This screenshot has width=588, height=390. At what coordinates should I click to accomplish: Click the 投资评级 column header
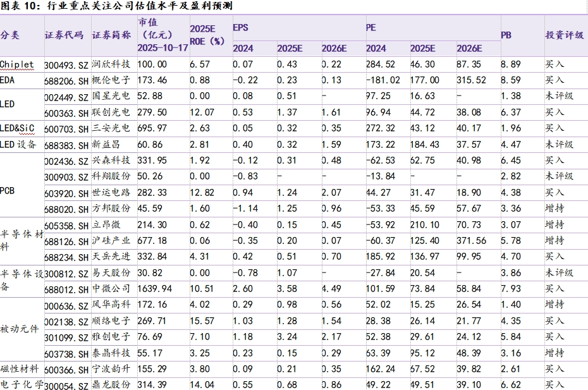click(565, 35)
